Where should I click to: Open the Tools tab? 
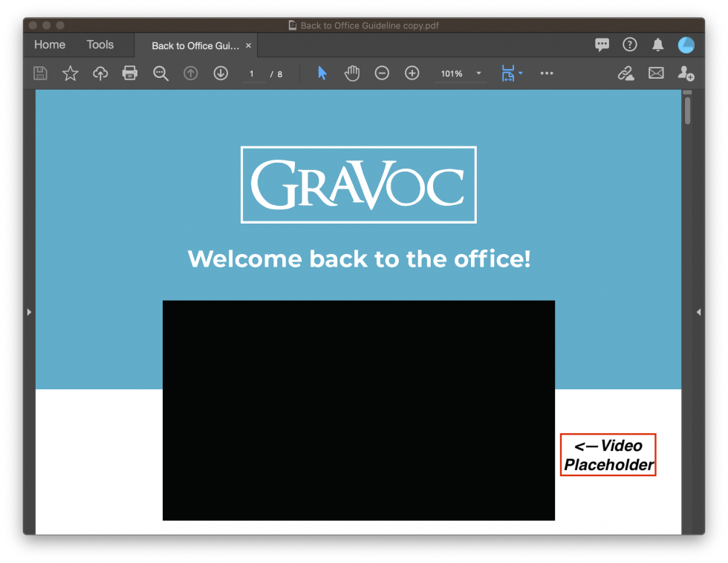point(100,45)
